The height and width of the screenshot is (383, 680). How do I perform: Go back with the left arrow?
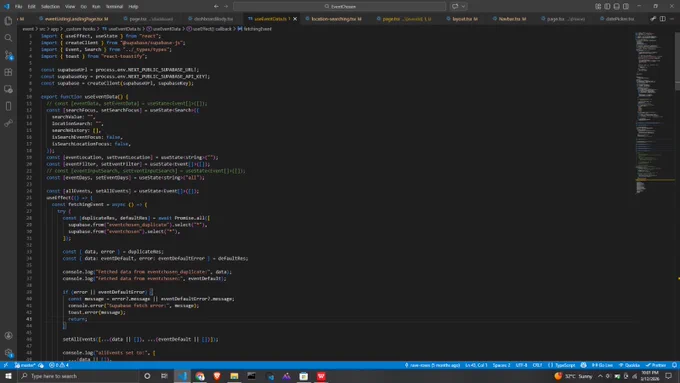point(216,7)
